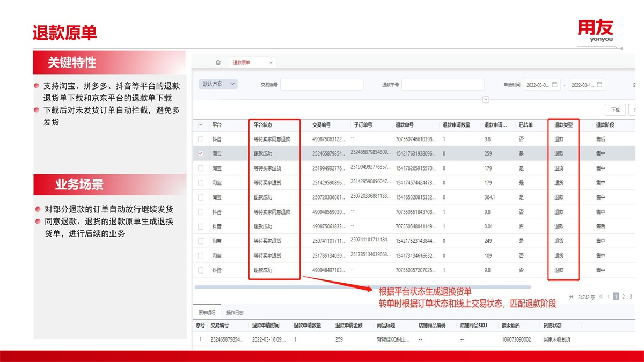Focus the 交易编号 input field
Screen dimensions: 644x362
(x=321, y=85)
